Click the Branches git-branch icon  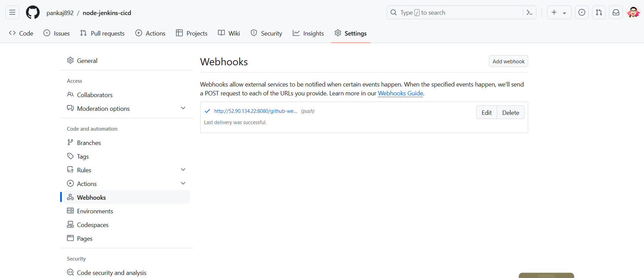tap(70, 142)
